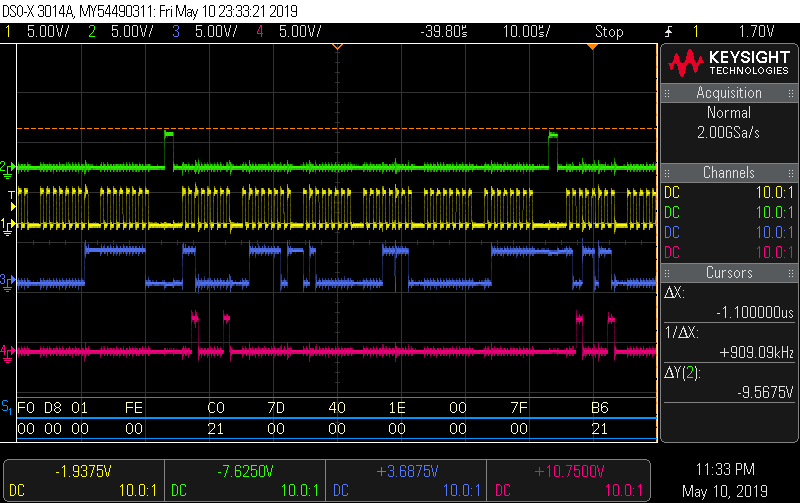Viewport: 800px width, 503px height.
Task: Click decoded byte 1E in serial bus
Action: [397, 408]
